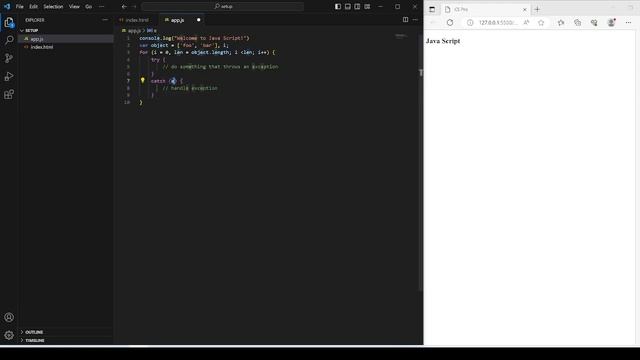Add this page to favorites in Edge

(541, 22)
